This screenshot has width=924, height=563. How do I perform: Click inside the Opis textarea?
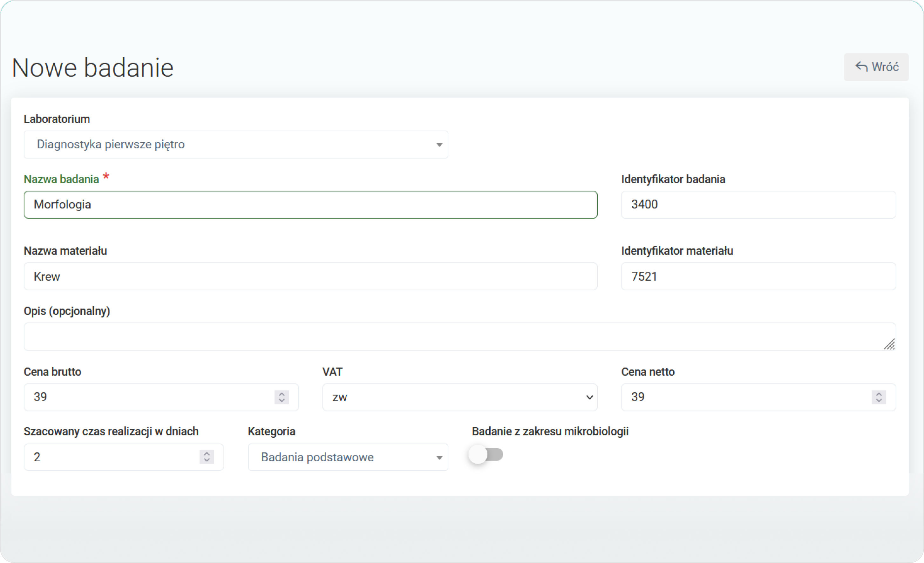pyautogui.click(x=450, y=336)
